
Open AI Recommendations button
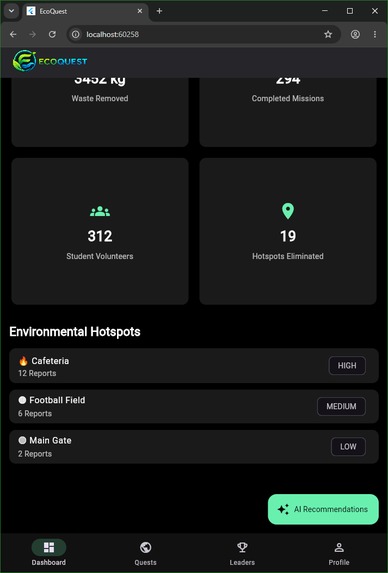(323, 509)
